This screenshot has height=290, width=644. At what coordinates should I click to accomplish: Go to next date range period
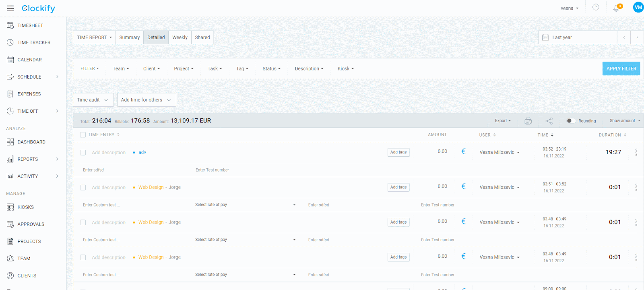(637, 37)
